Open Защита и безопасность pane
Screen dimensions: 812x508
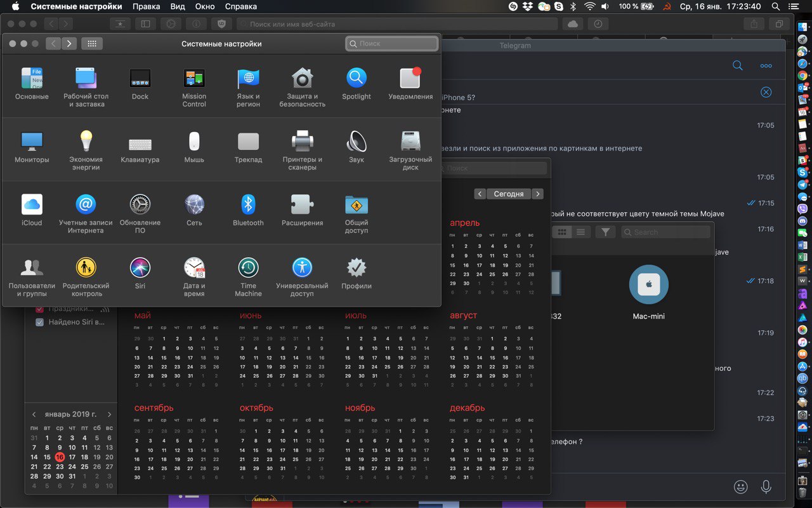point(302,88)
